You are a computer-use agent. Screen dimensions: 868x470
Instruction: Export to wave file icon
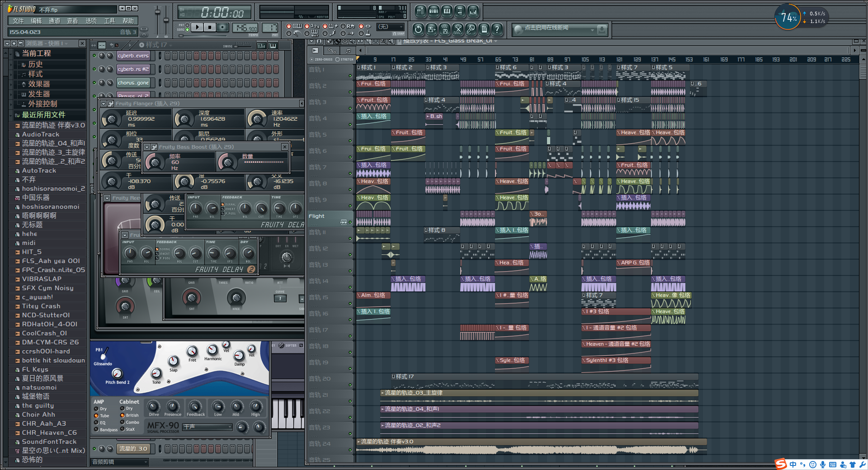[444, 29]
